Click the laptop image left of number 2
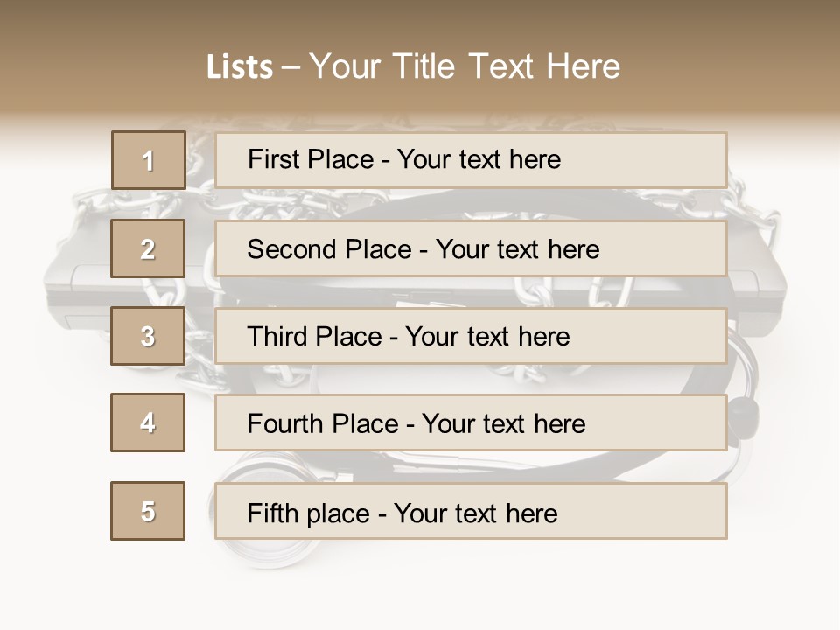The image size is (840, 630). coord(79,282)
